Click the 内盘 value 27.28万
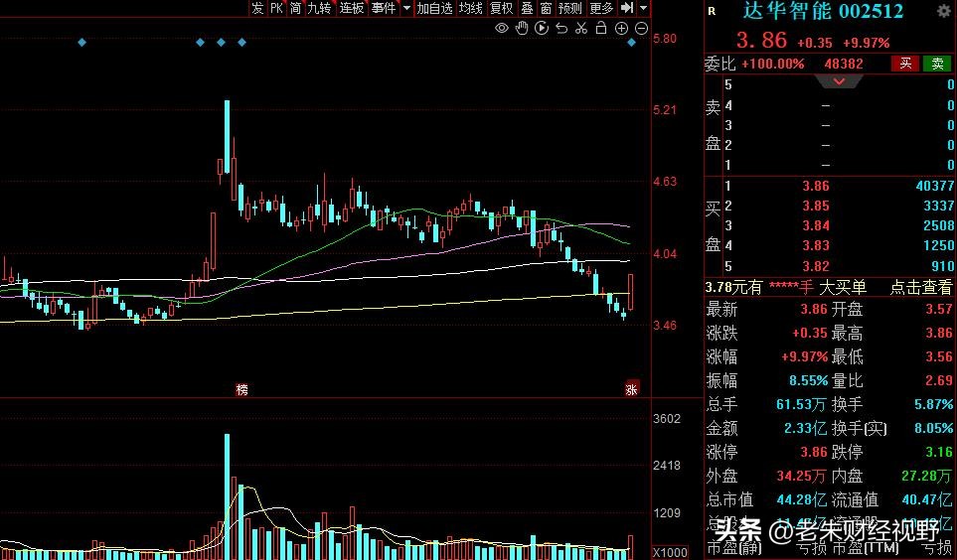The image size is (957, 560). 927,476
